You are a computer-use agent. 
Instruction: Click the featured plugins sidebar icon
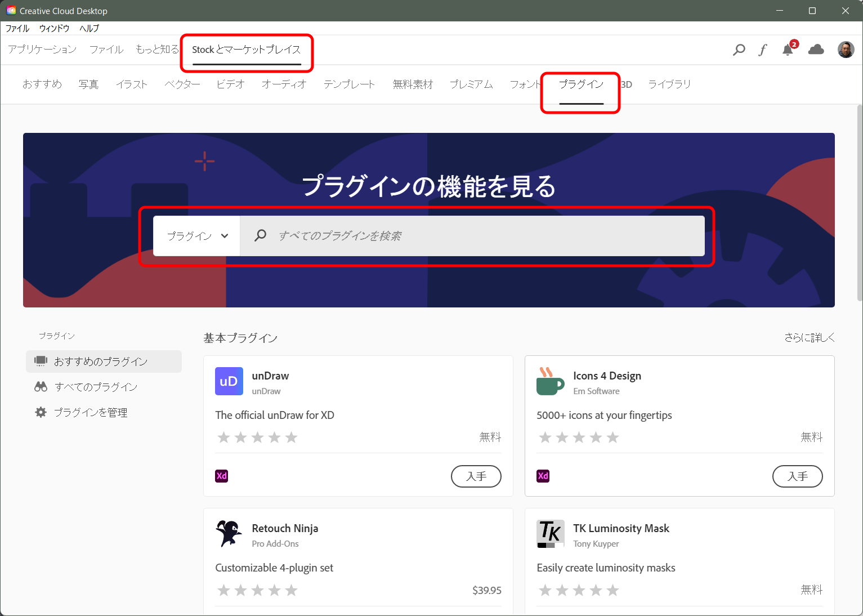point(41,361)
